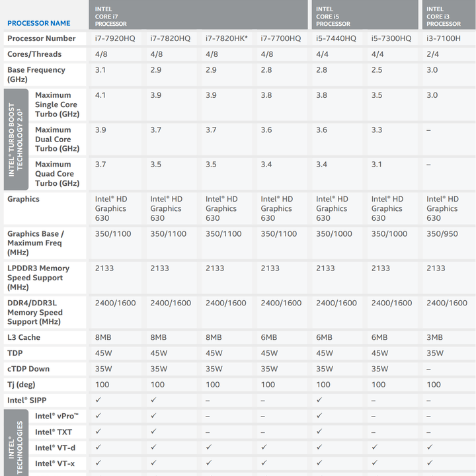
Task: Click the i3-7100H processor number
Action: [444, 38]
